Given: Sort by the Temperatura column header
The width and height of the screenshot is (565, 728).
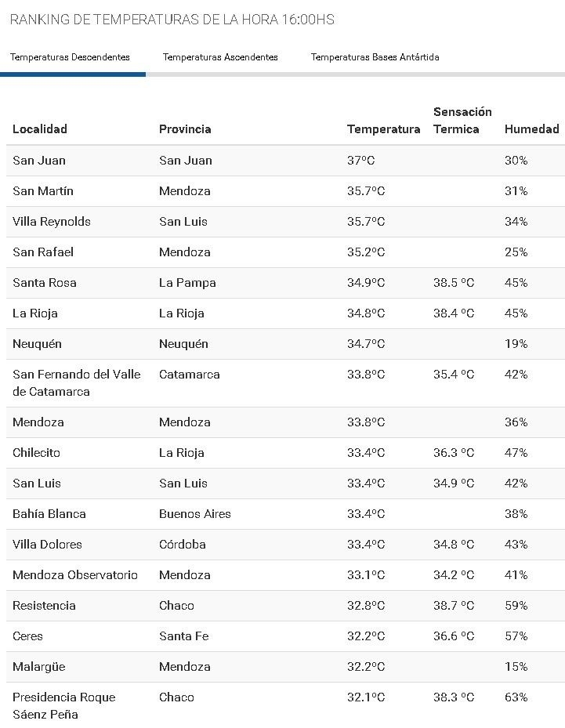Looking at the screenshot, I should pyautogui.click(x=383, y=129).
